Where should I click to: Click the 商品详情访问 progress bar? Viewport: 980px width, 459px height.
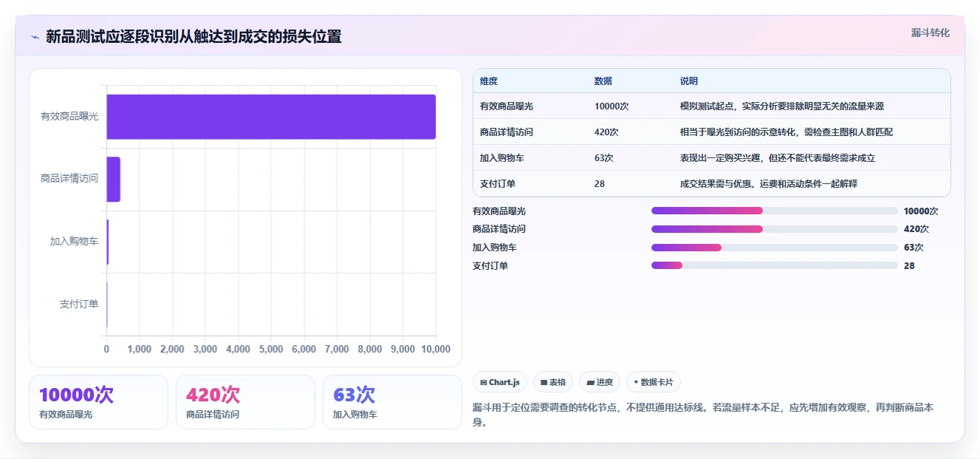(x=775, y=229)
